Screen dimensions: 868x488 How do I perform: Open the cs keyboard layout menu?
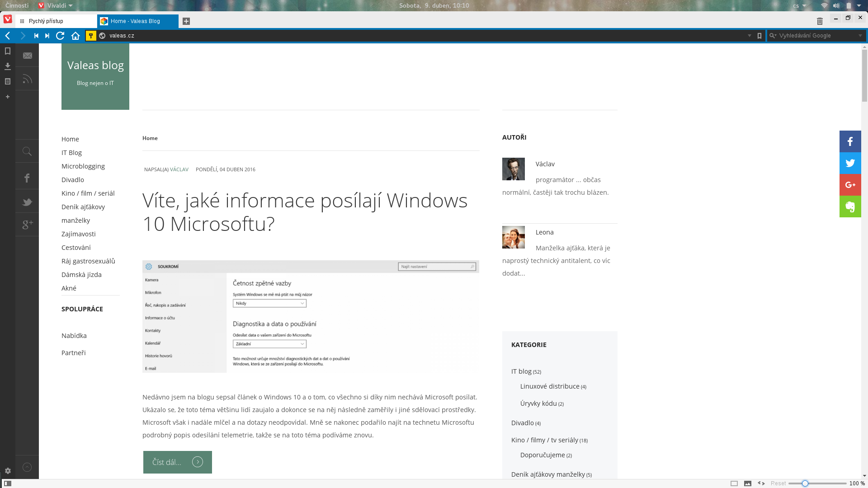coord(799,5)
